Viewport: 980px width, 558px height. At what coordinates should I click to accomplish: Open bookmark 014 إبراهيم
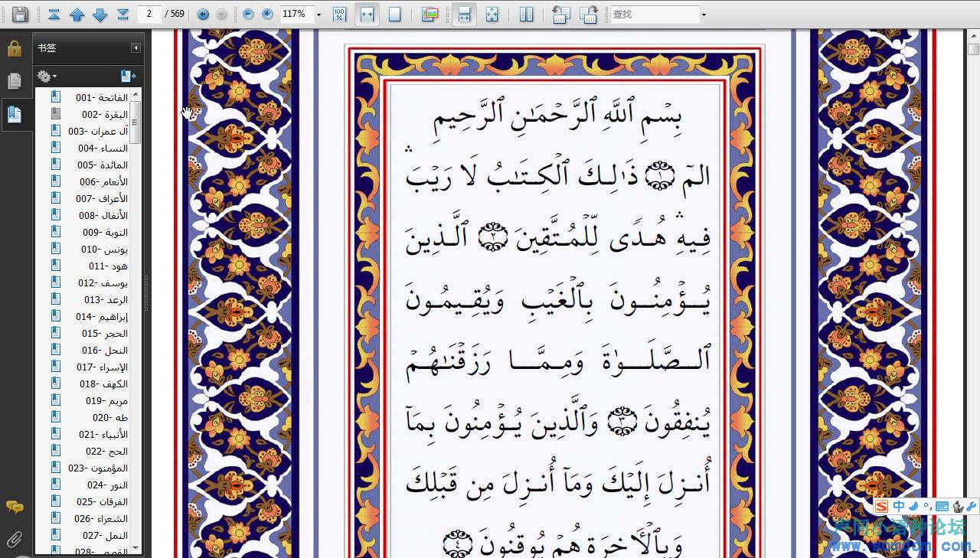102,317
